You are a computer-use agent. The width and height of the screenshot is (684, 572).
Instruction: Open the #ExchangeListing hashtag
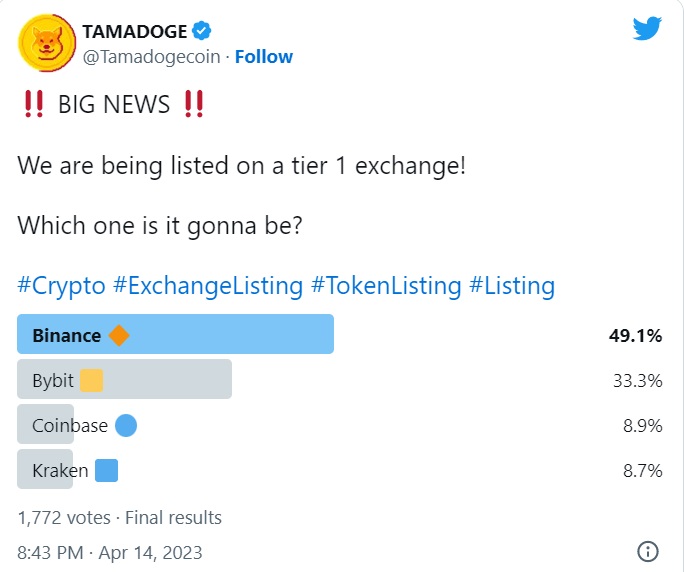pos(208,286)
